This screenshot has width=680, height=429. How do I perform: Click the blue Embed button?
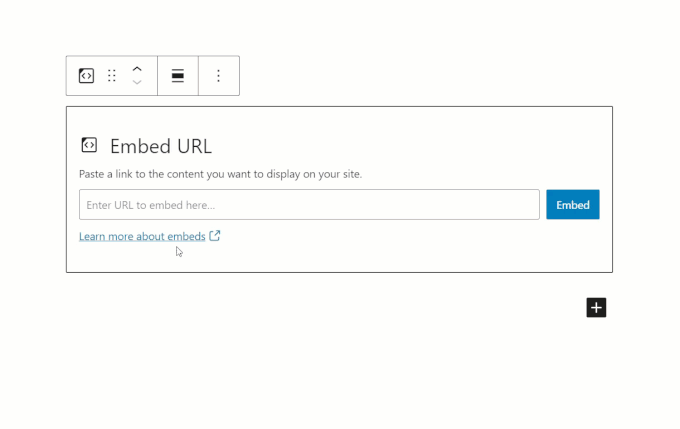[x=573, y=204]
